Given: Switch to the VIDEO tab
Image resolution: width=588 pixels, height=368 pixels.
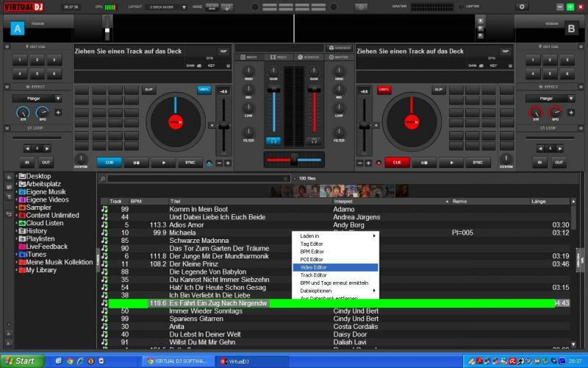Looking at the screenshot, I should pos(279,57).
